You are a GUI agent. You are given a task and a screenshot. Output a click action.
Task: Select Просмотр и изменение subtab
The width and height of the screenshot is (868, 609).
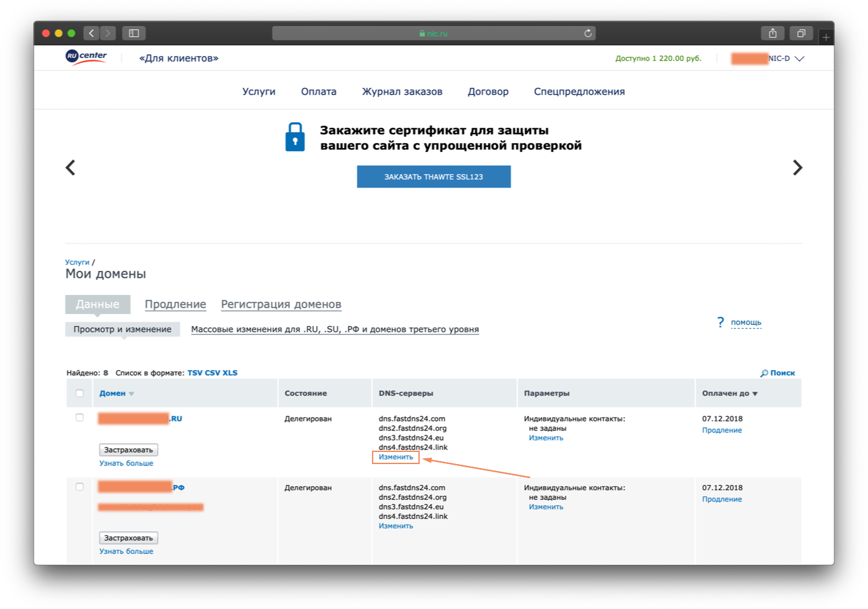point(123,329)
